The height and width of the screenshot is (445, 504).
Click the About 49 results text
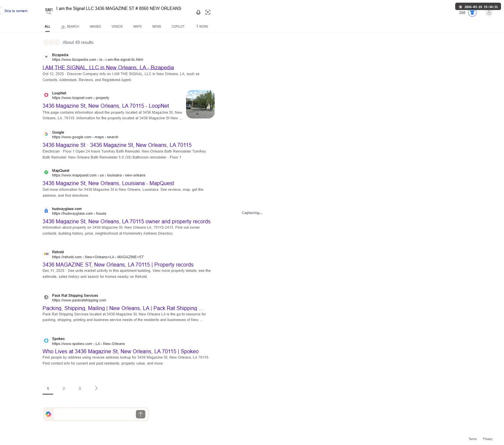click(x=78, y=43)
